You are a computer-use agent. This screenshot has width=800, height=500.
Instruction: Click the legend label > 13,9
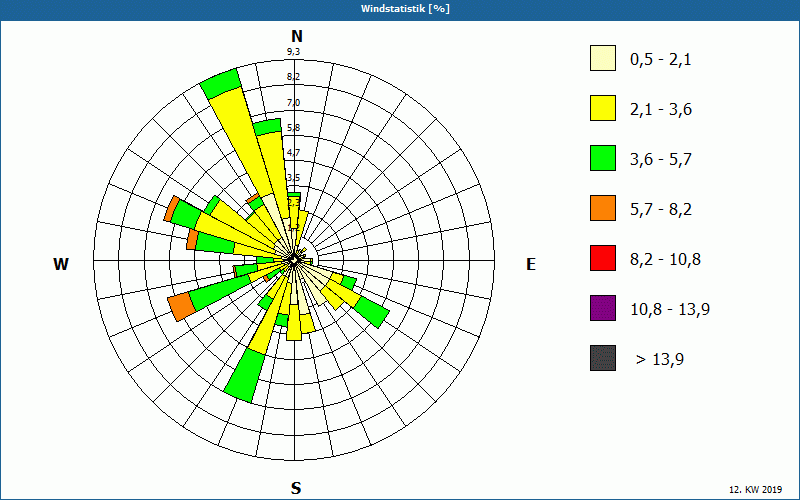click(x=660, y=360)
